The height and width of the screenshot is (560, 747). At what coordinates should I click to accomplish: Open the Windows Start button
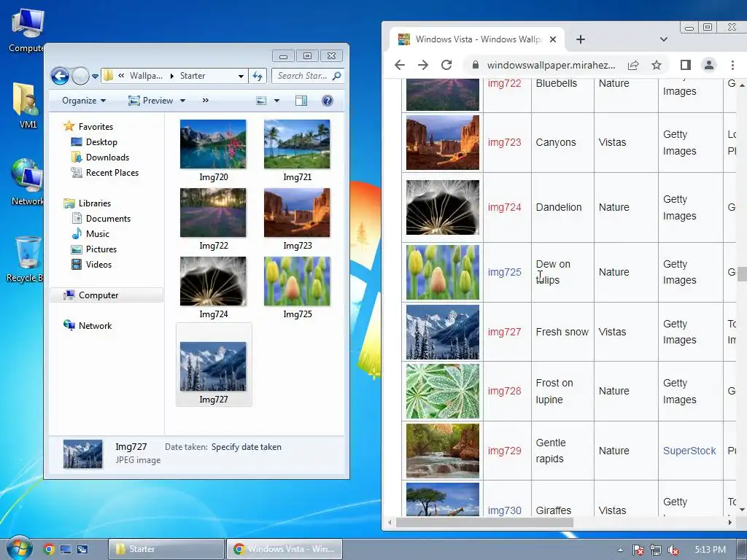(19, 548)
